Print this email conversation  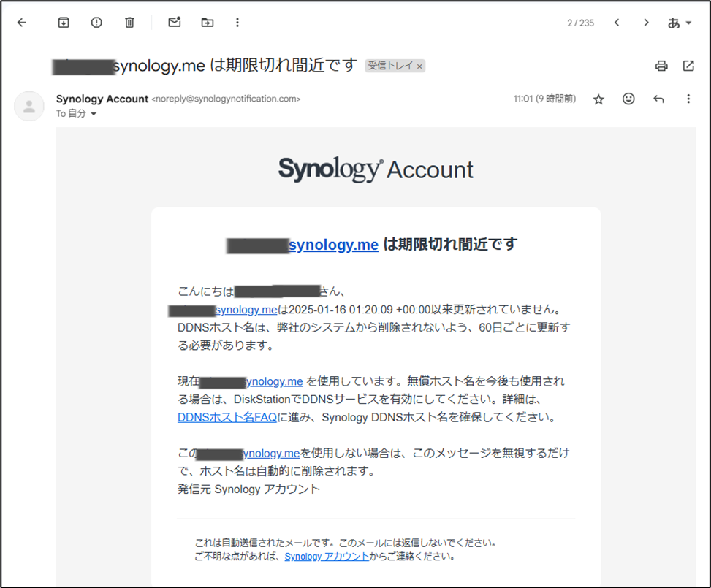[661, 66]
